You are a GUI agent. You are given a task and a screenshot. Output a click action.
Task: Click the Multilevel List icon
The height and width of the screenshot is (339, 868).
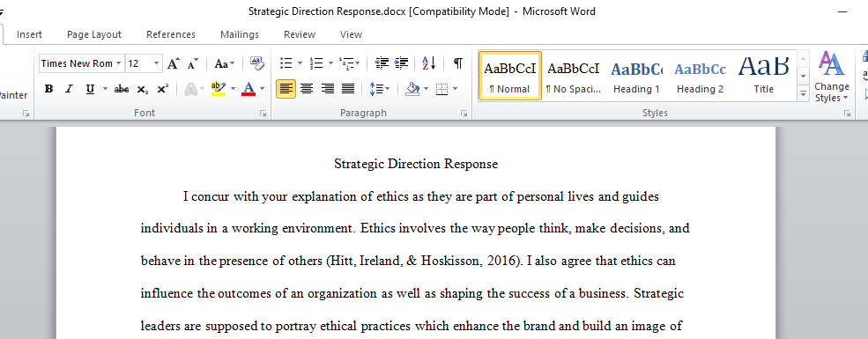346,63
